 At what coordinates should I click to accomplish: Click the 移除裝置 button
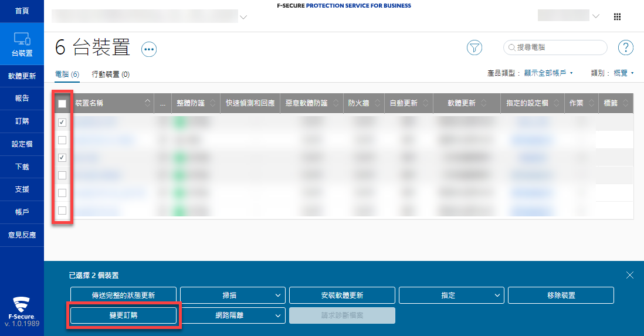click(560, 295)
